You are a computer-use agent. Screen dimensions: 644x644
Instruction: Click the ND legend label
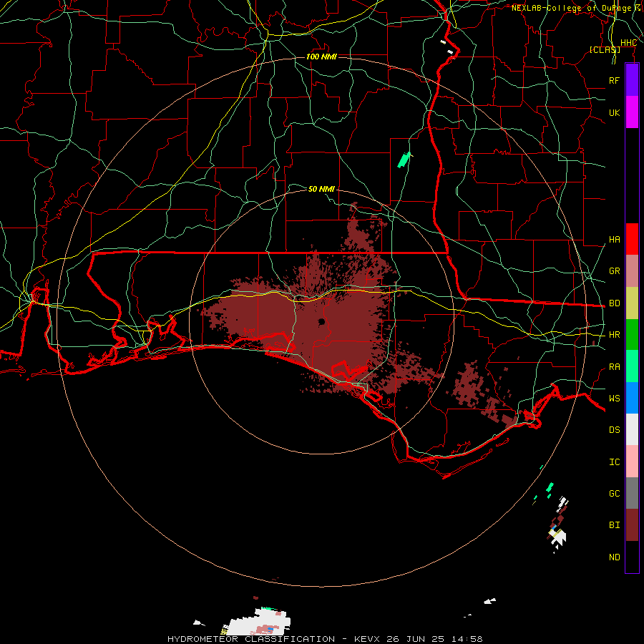[615, 557]
